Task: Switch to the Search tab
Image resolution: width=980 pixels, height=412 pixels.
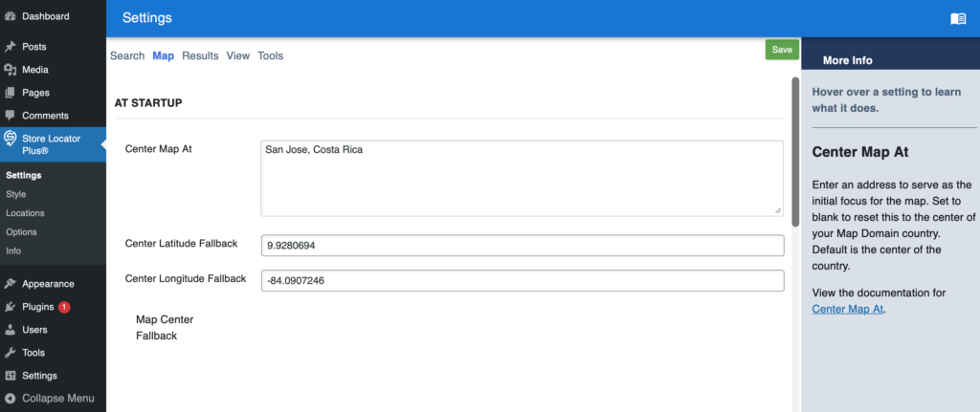Action: point(127,56)
